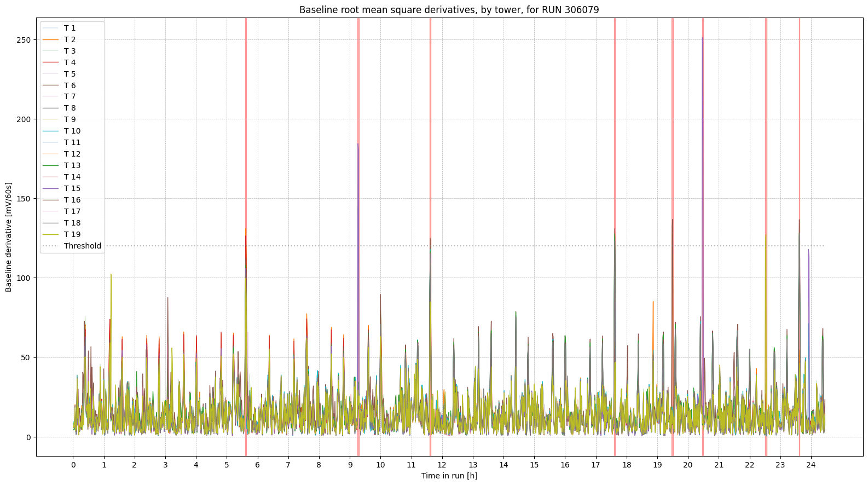The height and width of the screenshot is (485, 868).
Task: Select the Threshold legend entry
Action: pyautogui.click(x=82, y=246)
